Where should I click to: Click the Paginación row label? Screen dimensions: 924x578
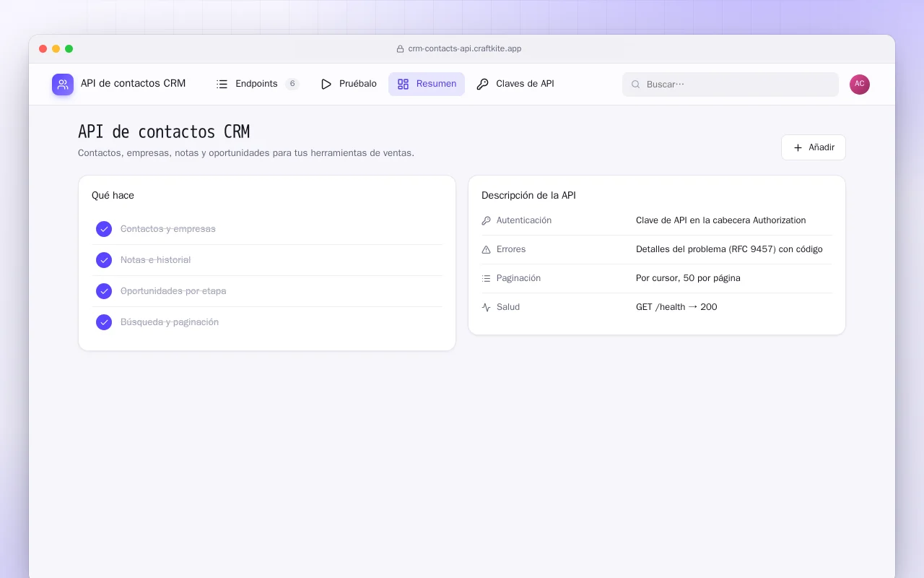[x=518, y=278]
